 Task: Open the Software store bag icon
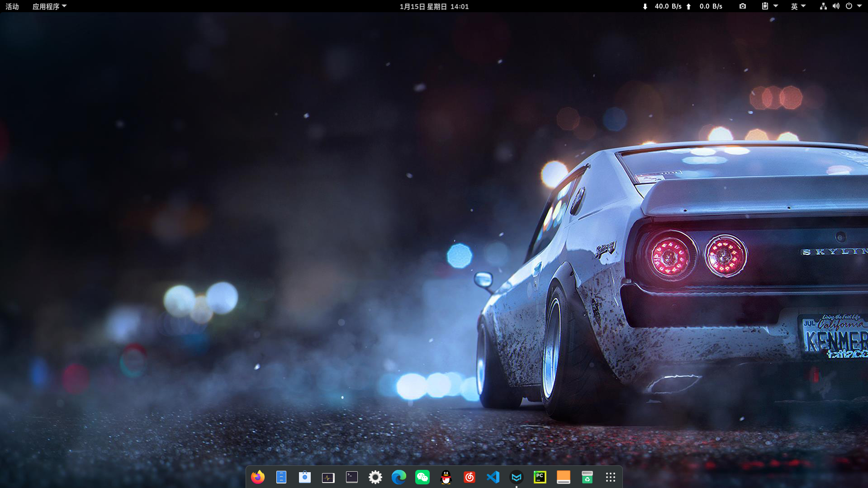(x=305, y=477)
